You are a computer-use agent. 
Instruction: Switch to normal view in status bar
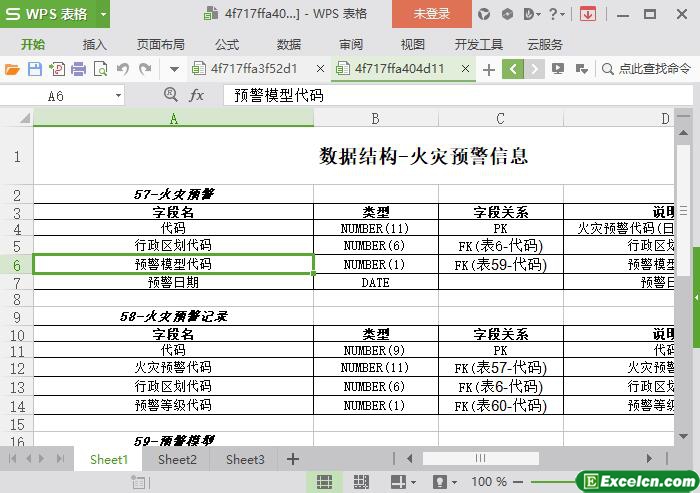coord(324,482)
